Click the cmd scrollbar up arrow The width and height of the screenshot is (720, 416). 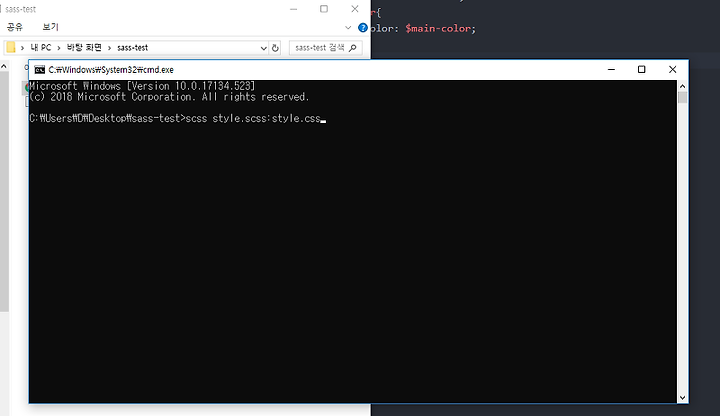coord(682,86)
